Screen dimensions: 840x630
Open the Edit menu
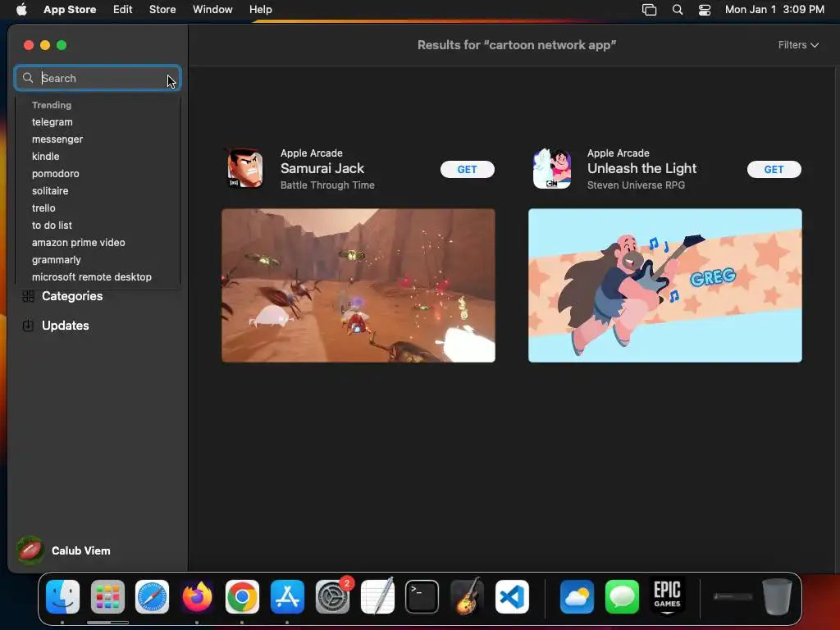tap(123, 10)
